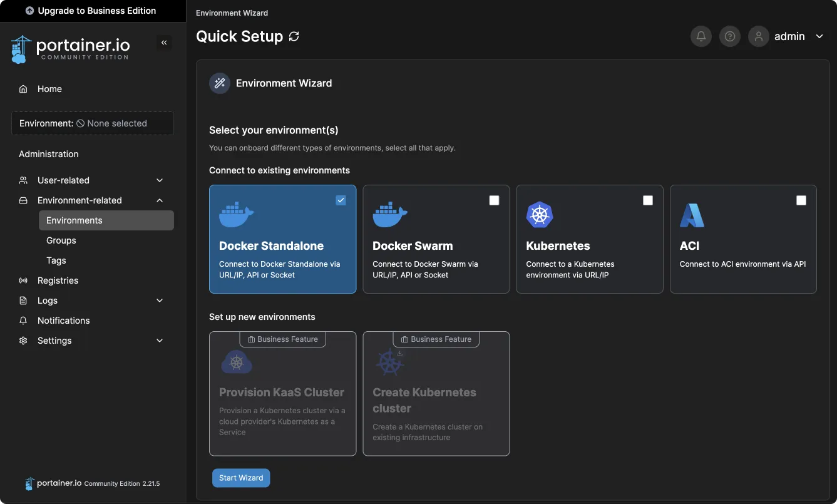Click the admin user avatar icon
The image size is (837, 504).
coord(759,36)
